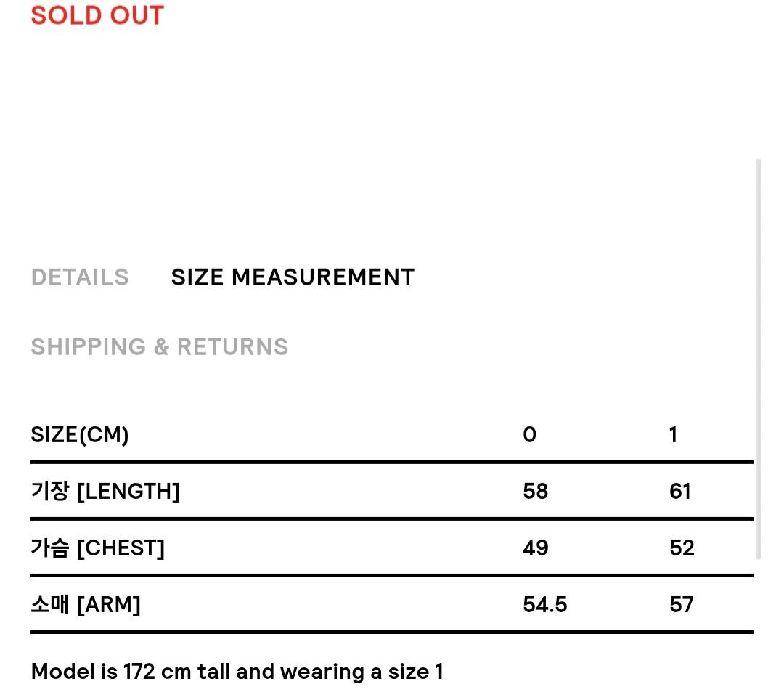Click the arm value 54.5
Viewport: 784px width, 700px height.
tap(545, 604)
